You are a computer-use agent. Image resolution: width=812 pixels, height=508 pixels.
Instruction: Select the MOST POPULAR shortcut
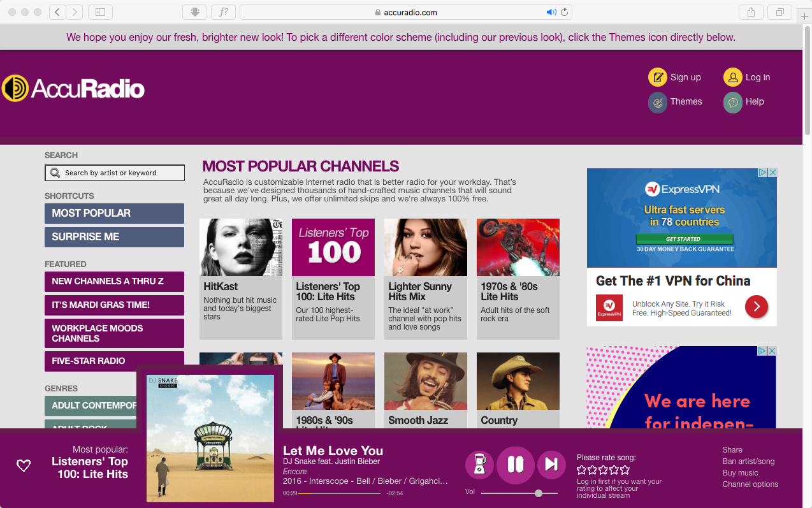pyautogui.click(x=114, y=214)
